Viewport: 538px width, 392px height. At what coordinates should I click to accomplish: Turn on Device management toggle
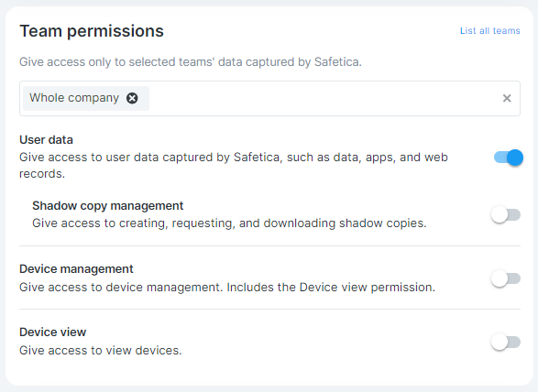coord(506,278)
